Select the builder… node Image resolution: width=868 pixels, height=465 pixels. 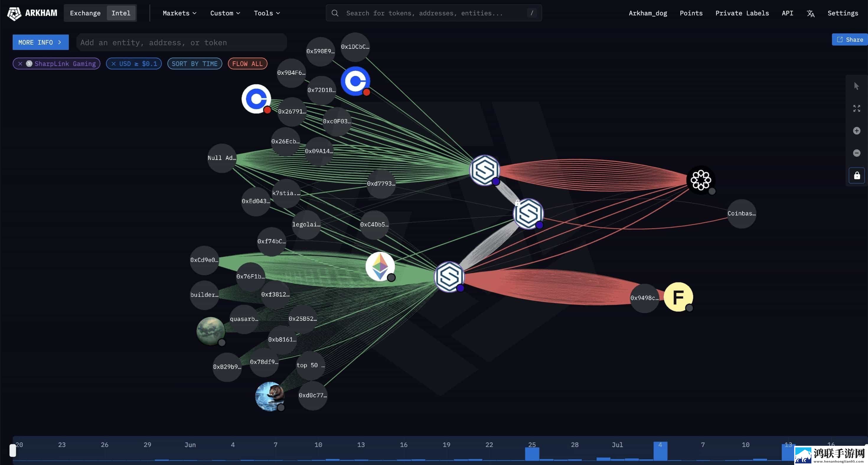point(204,295)
